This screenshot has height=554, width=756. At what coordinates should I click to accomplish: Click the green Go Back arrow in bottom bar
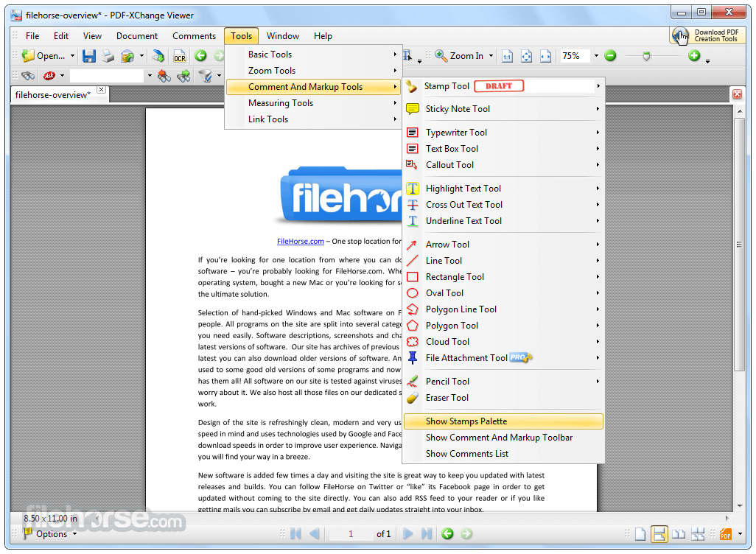(447, 534)
